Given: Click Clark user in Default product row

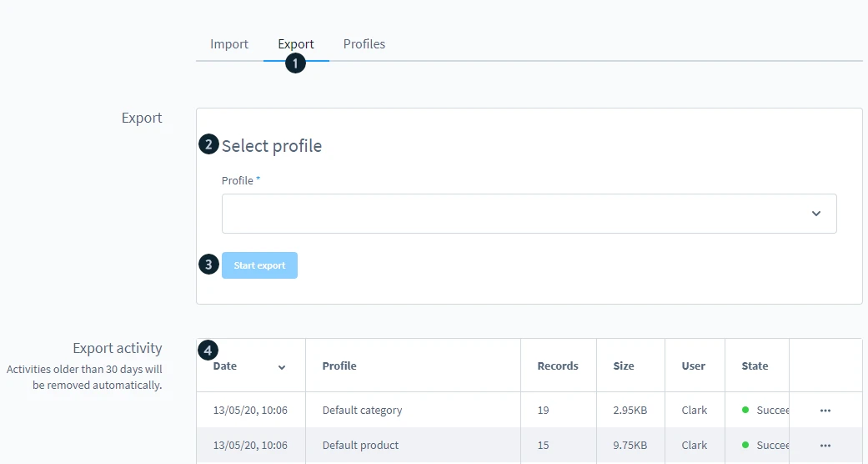Looking at the screenshot, I should pyautogui.click(x=695, y=445).
